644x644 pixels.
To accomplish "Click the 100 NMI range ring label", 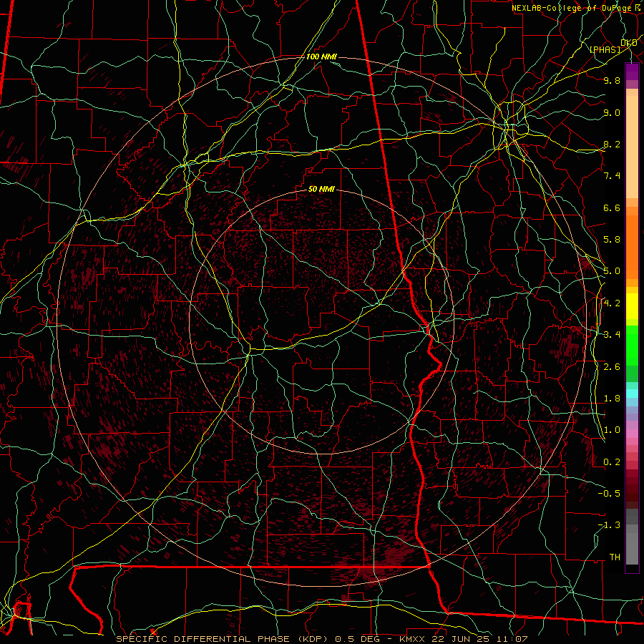I will coord(321,57).
